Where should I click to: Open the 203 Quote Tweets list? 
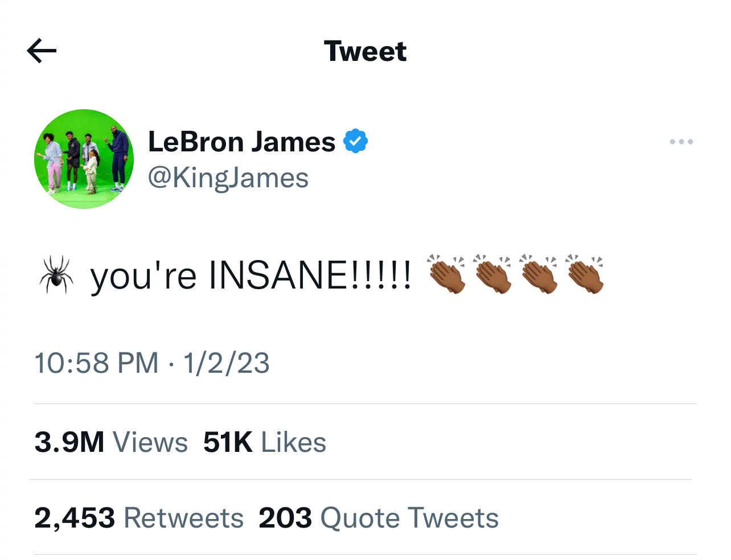coord(379,518)
